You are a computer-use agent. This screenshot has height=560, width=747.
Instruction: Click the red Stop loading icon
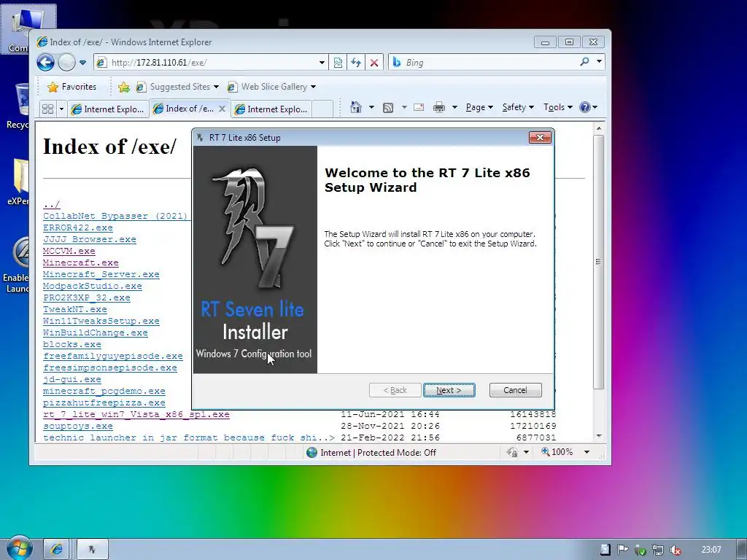point(374,63)
